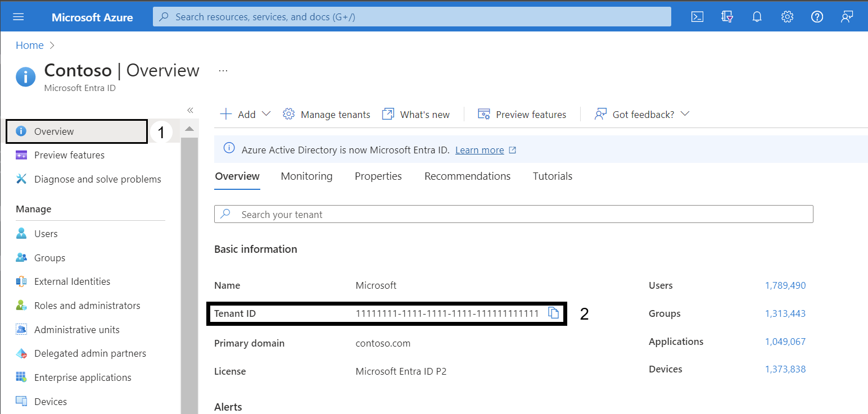Expand the Add dropdown in the toolbar

tap(245, 114)
